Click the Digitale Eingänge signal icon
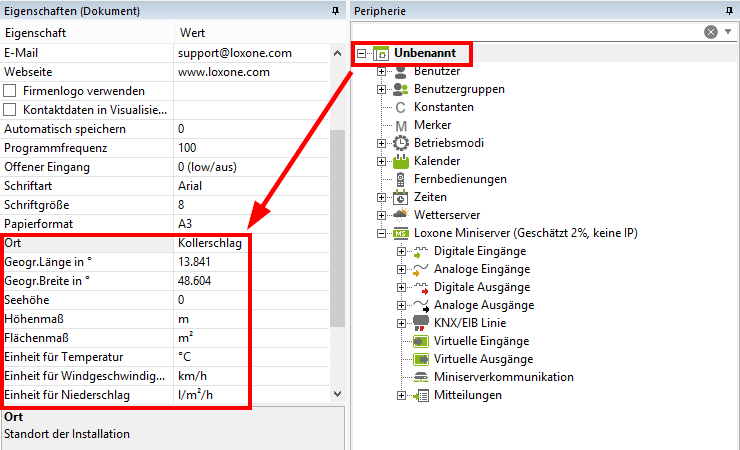This screenshot has width=740, height=450. (x=420, y=252)
